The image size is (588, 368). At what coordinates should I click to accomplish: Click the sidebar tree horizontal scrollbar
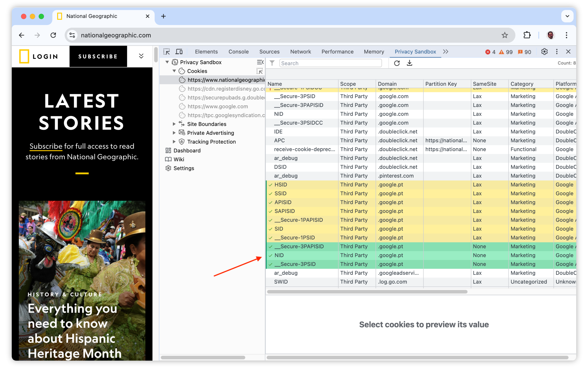tap(203, 357)
